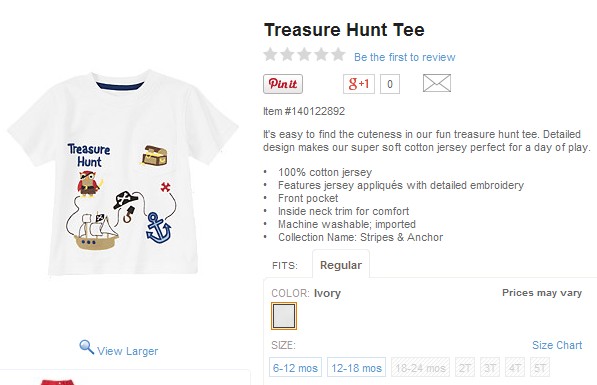Click the red thumbnail below the image
Viewport: 597px width, 385px height.
57,382
